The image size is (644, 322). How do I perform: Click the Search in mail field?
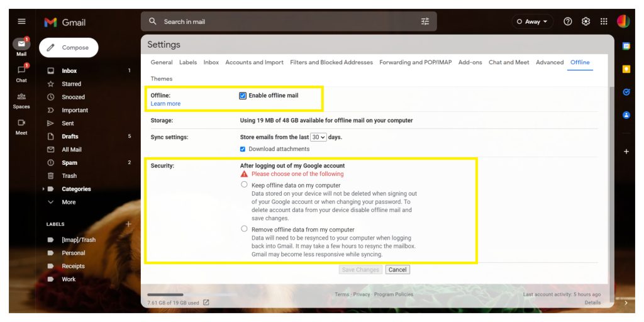[x=289, y=22]
